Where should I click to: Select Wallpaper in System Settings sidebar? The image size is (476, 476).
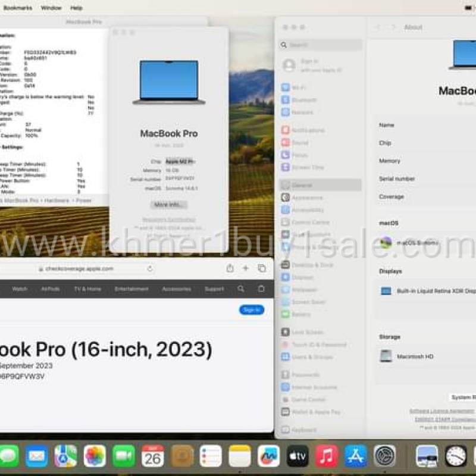[x=320, y=290]
